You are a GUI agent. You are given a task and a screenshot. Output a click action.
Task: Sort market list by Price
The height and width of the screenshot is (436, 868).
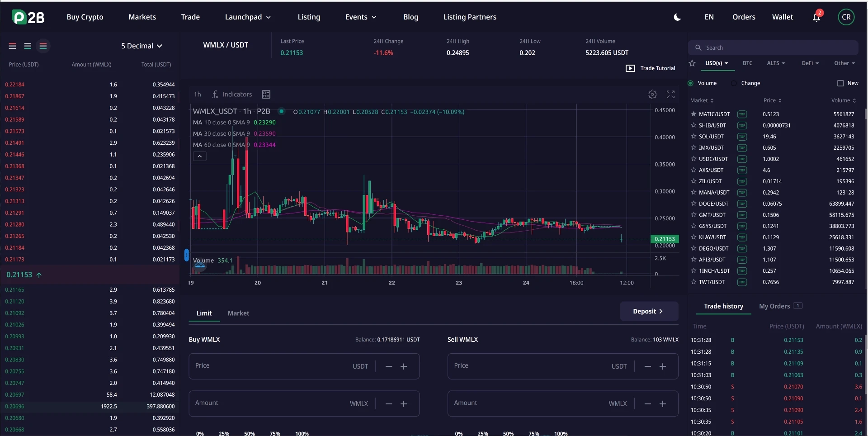[x=773, y=100]
